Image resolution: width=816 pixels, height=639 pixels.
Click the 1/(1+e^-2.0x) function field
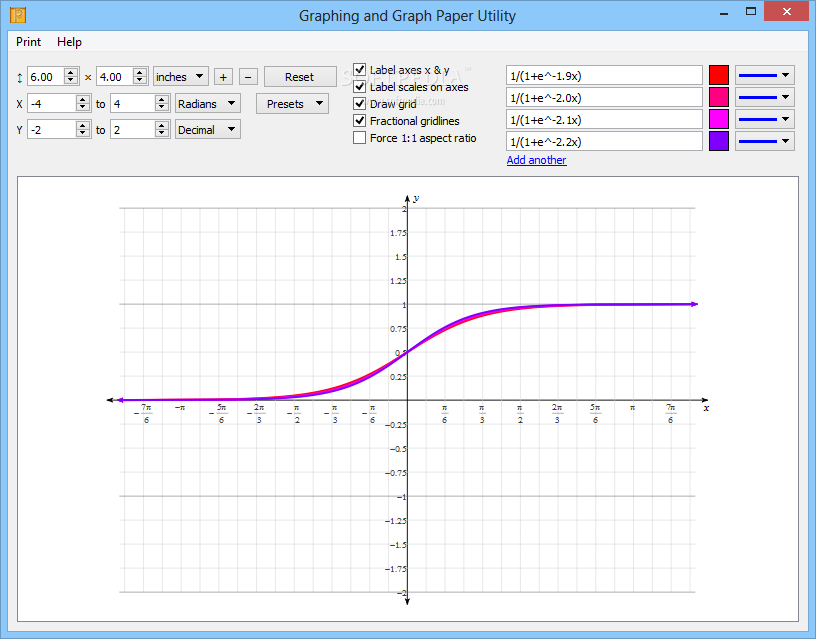click(x=604, y=97)
